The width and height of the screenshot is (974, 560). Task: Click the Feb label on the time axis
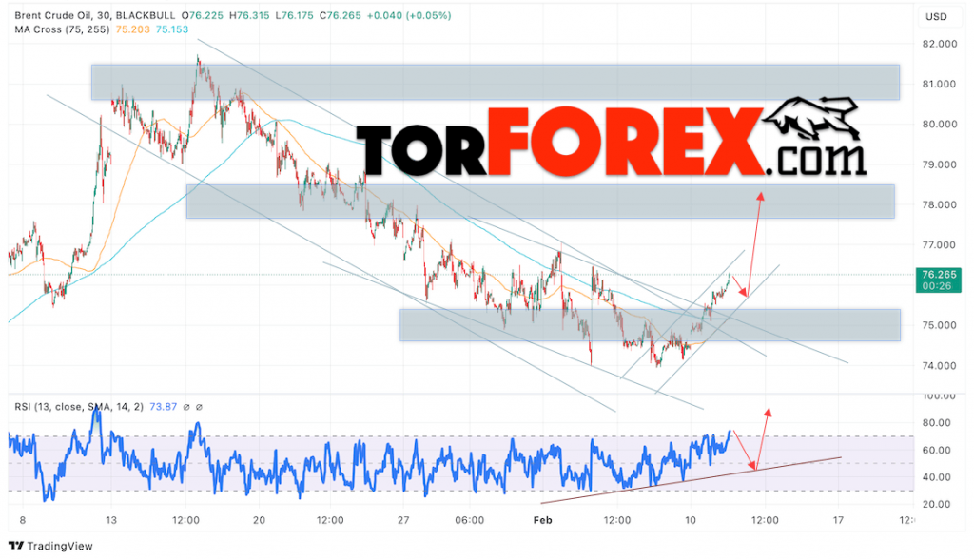point(543,520)
